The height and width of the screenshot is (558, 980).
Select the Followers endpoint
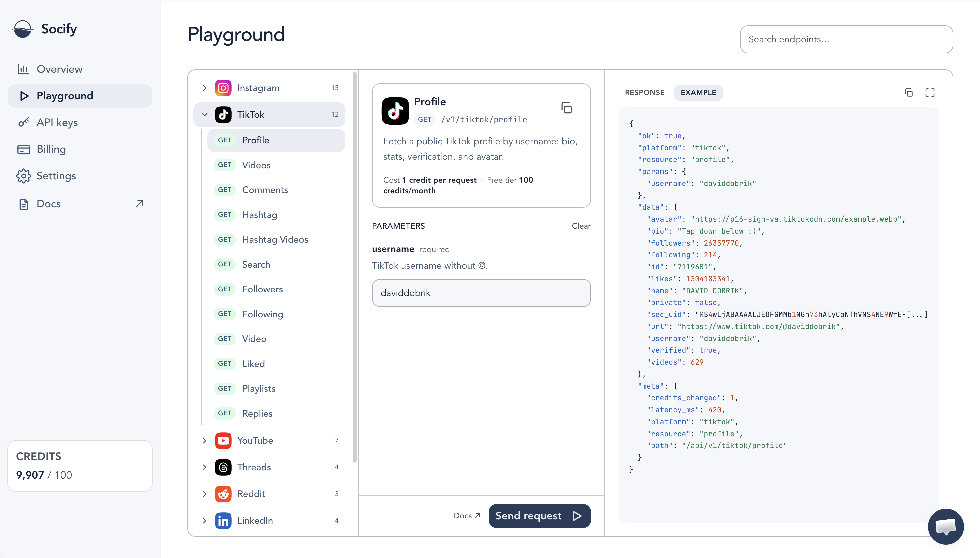pos(276,289)
